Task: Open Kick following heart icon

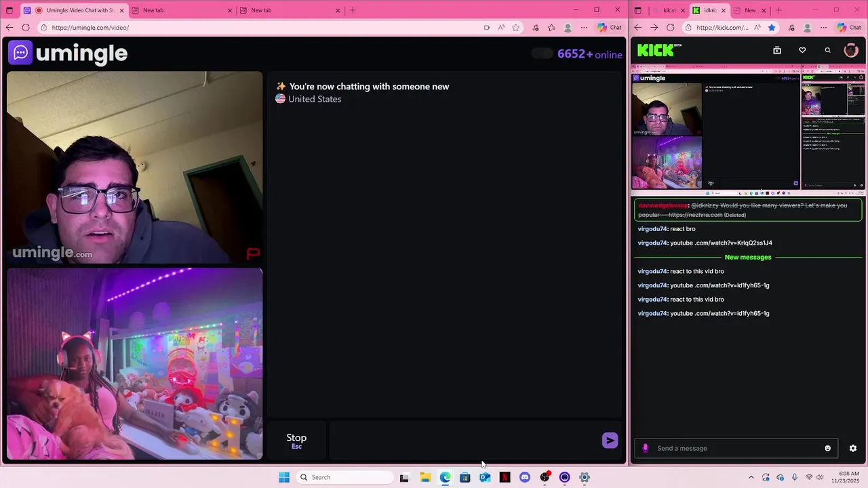Action: [x=802, y=50]
